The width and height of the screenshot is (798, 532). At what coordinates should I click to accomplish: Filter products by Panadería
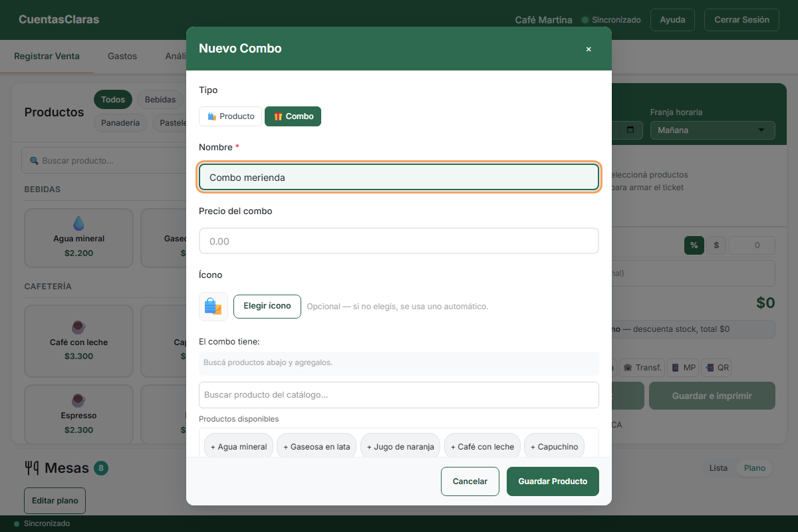point(120,123)
